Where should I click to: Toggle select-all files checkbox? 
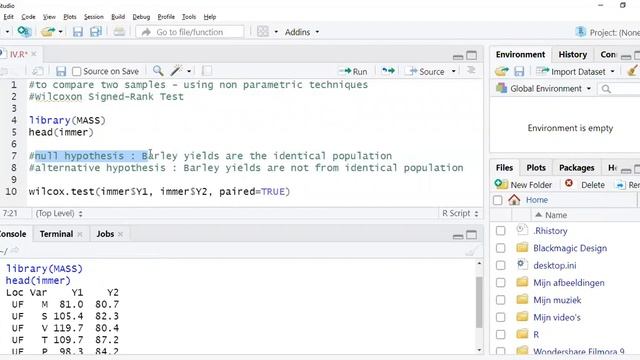pyautogui.click(x=498, y=200)
